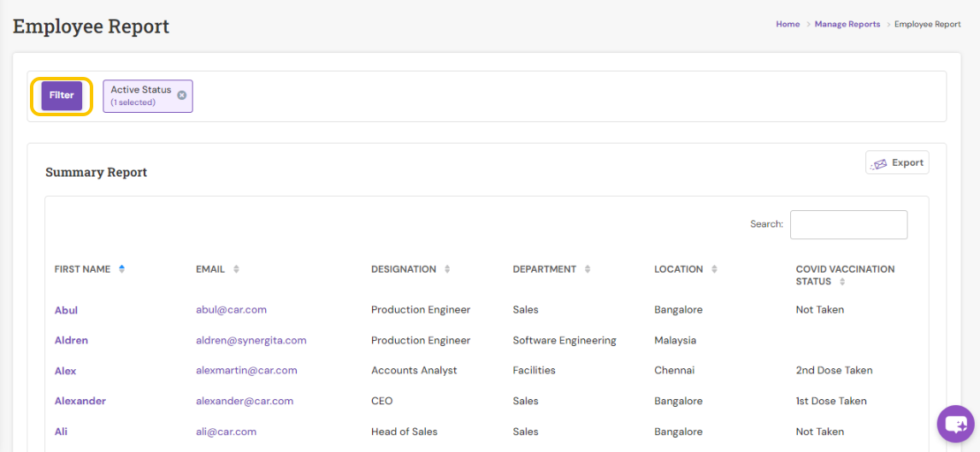
Task: Sort by the First Name column arrow
Action: 121,269
